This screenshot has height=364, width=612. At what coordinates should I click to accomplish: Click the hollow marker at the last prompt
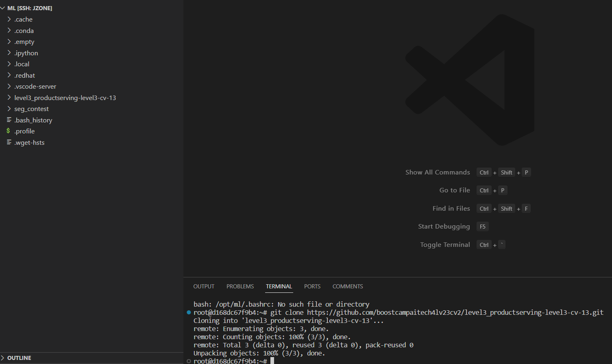click(x=189, y=361)
